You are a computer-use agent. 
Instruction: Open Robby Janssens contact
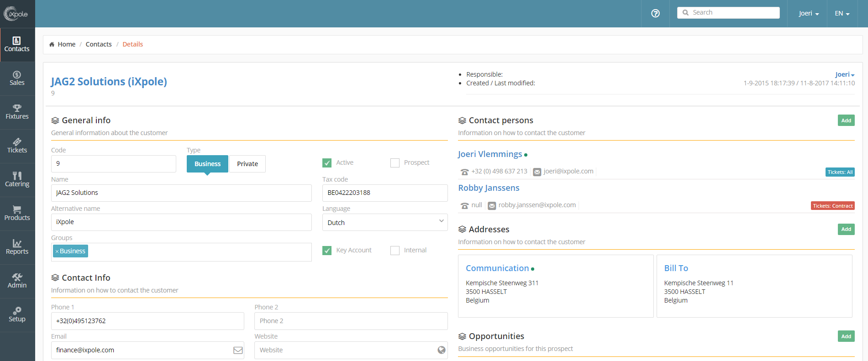pos(489,188)
